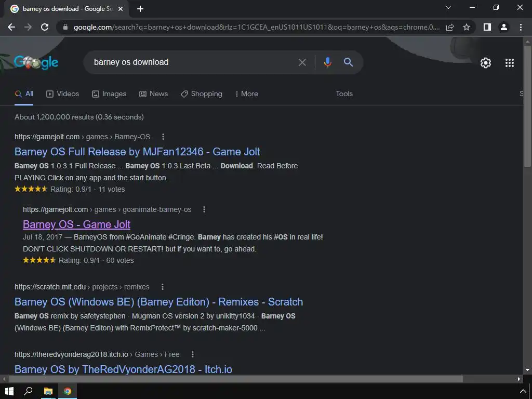
Task: Toggle Chrome side panel icon
Action: point(487,27)
